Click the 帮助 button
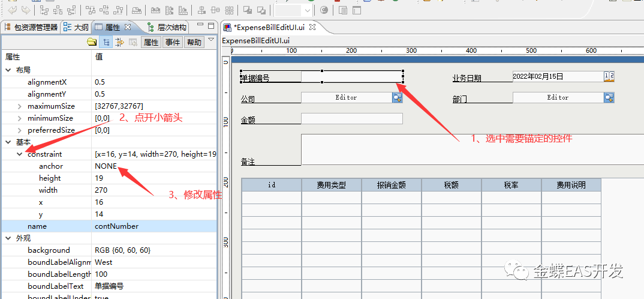The image size is (644, 299). (194, 42)
